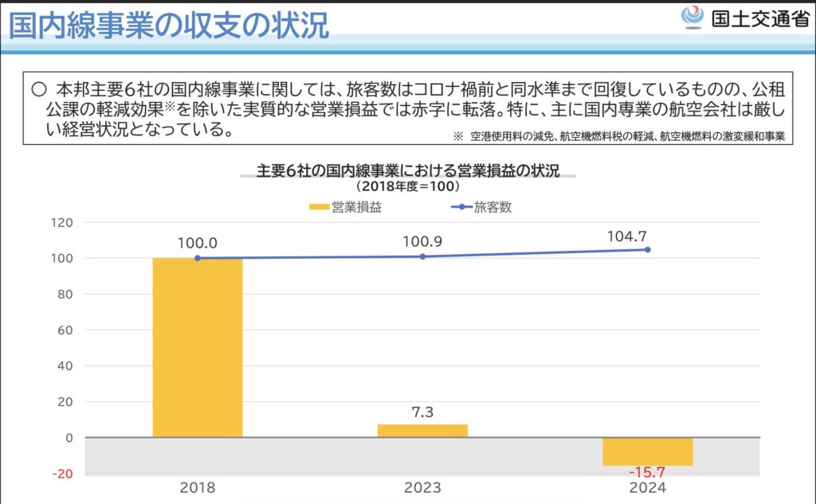Click the 2024 x-axis label
816x504 pixels.
tap(647, 487)
